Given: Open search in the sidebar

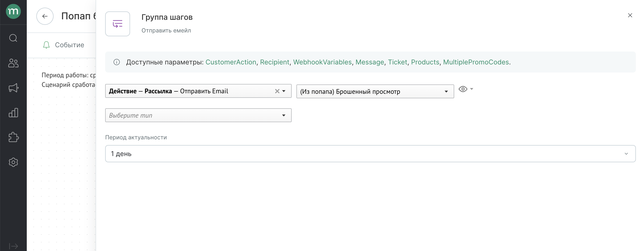Looking at the screenshot, I should (x=13, y=38).
